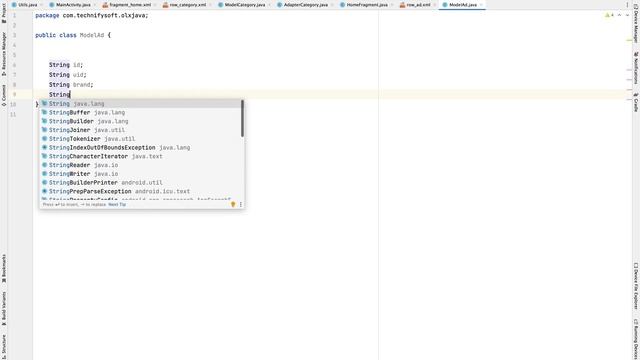Open the completion popup options menu

(240, 204)
